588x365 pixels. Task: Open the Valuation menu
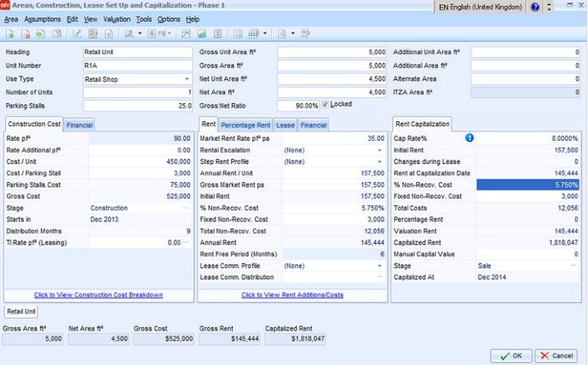pyautogui.click(x=117, y=19)
